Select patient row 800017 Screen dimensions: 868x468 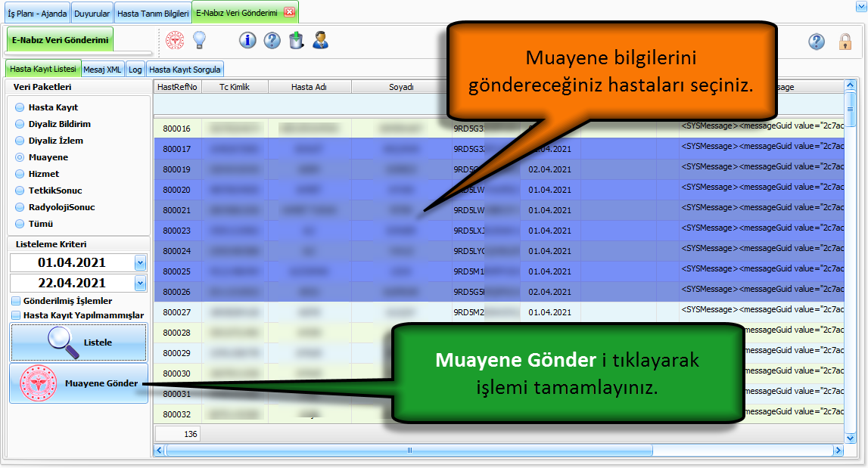click(x=499, y=149)
